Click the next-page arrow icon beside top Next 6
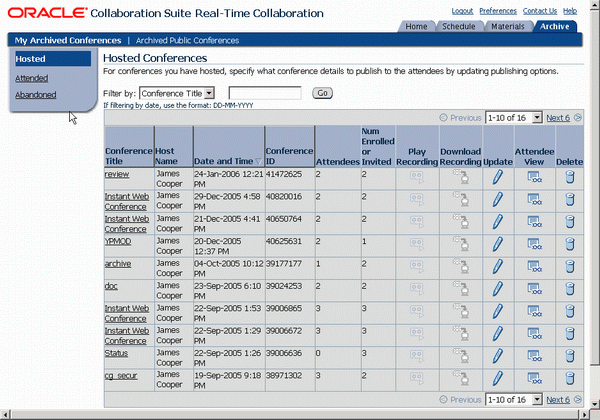600x420 pixels. 578,118
